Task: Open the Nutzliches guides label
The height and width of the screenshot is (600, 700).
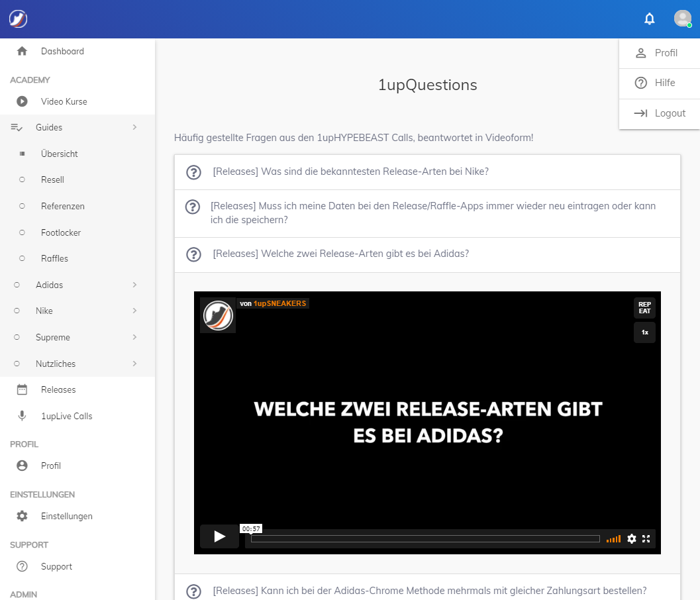Action: [x=56, y=364]
